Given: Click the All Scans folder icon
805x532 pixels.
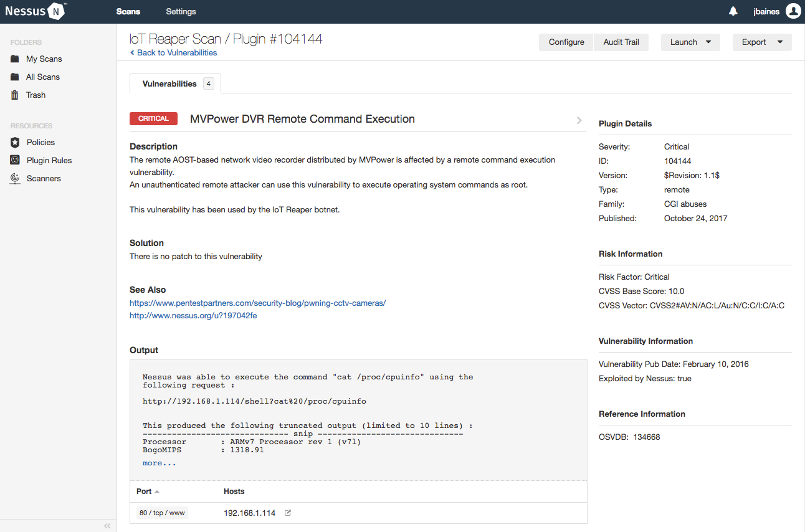Looking at the screenshot, I should coord(15,77).
